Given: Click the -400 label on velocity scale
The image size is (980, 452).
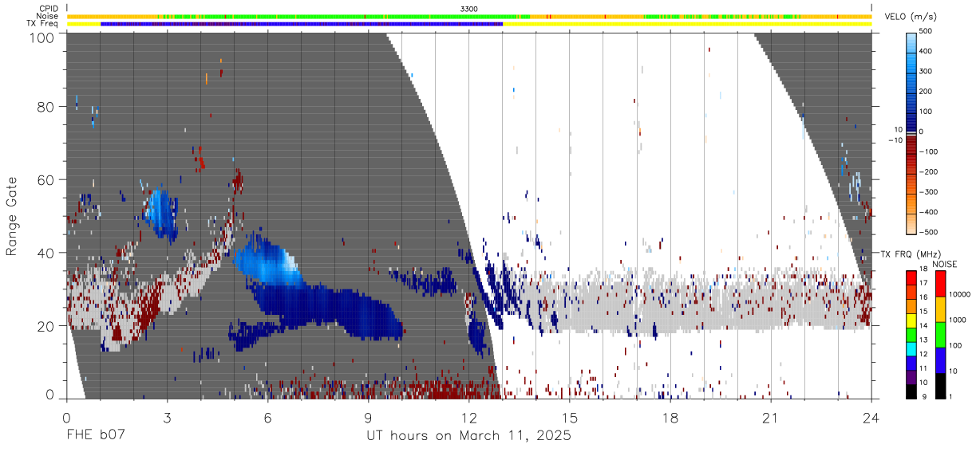Looking at the screenshot, I should pyautogui.click(x=928, y=212).
